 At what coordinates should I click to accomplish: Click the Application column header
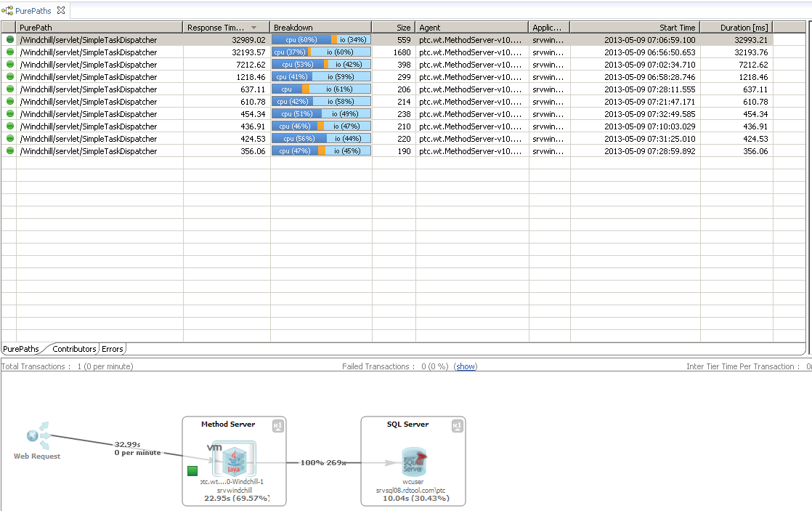(x=550, y=28)
